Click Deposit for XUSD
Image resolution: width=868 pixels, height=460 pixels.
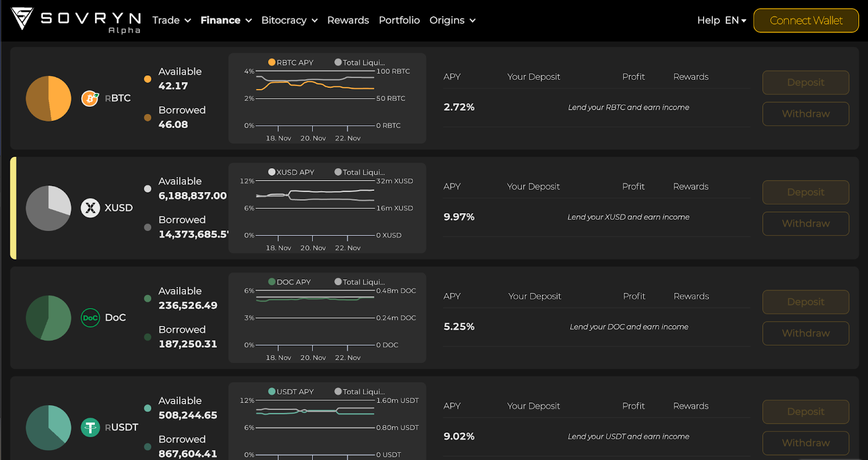(806, 192)
